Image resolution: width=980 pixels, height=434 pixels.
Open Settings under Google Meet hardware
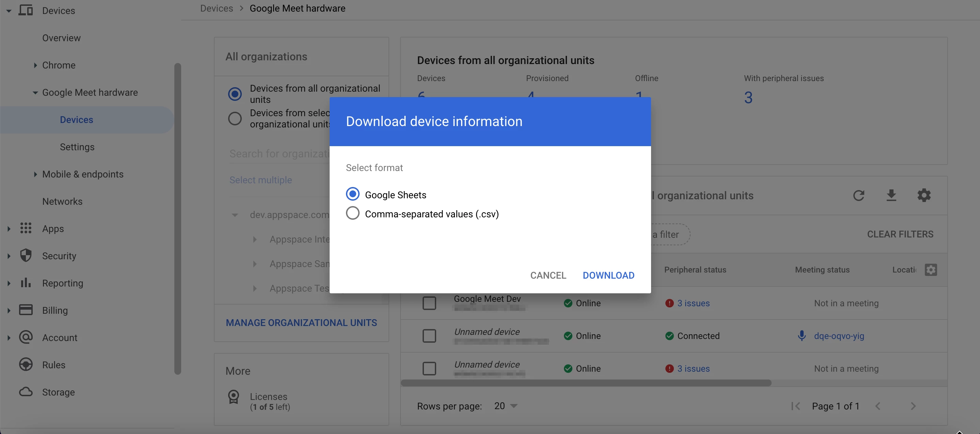coord(77,147)
